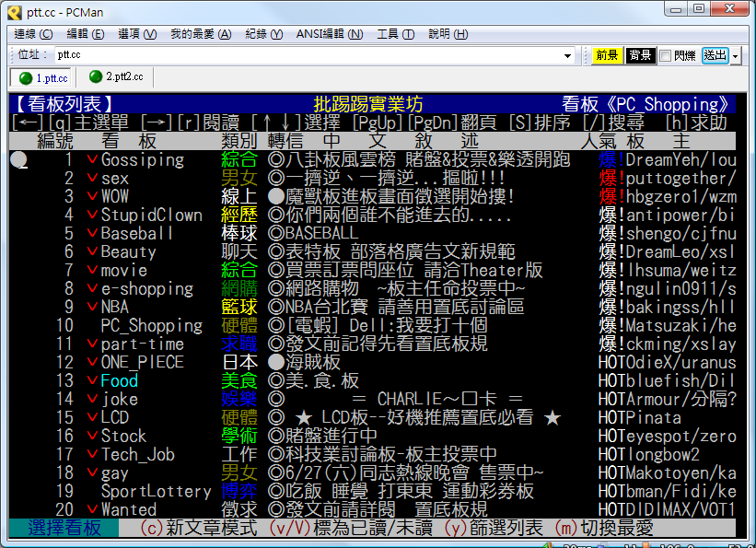This screenshot has width=756, height=548.
Task: Click the 送出 send button
Action: coord(715,55)
